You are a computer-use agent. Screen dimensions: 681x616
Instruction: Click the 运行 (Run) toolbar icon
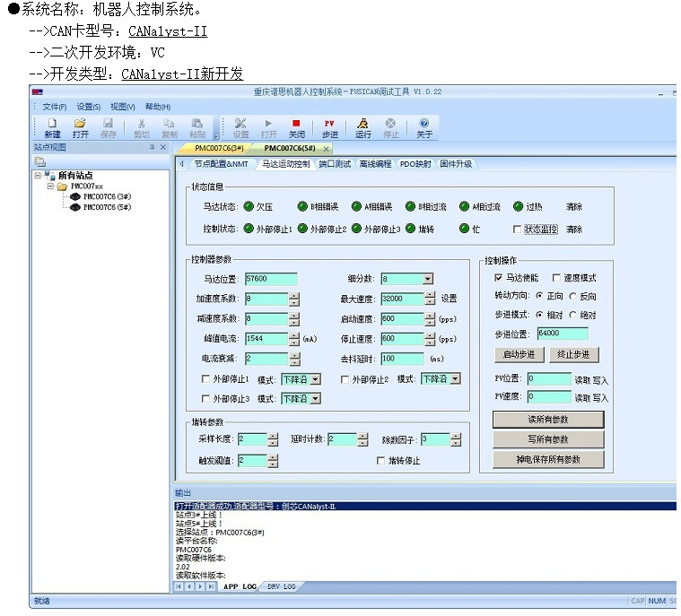[x=363, y=128]
